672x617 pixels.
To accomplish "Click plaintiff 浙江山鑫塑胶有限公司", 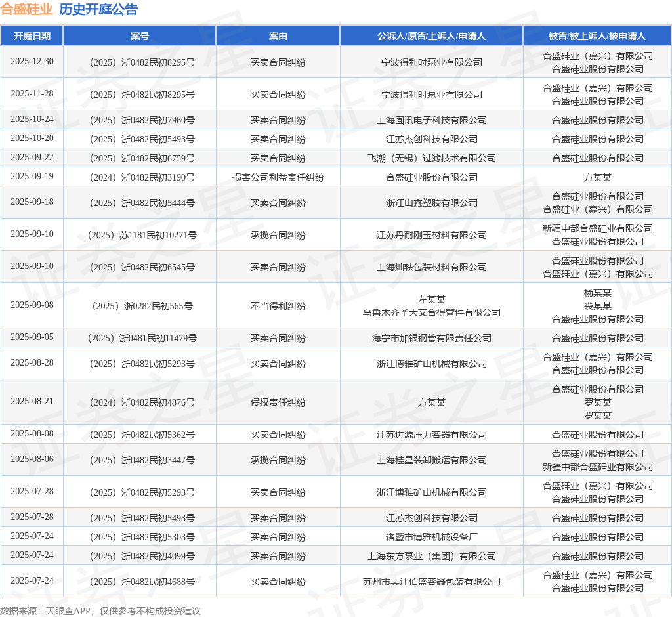I will pyautogui.click(x=432, y=203).
